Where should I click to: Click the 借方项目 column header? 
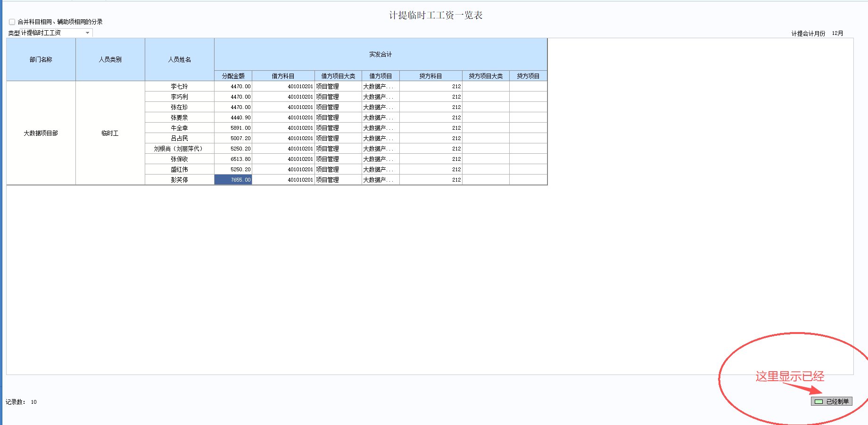(380, 76)
